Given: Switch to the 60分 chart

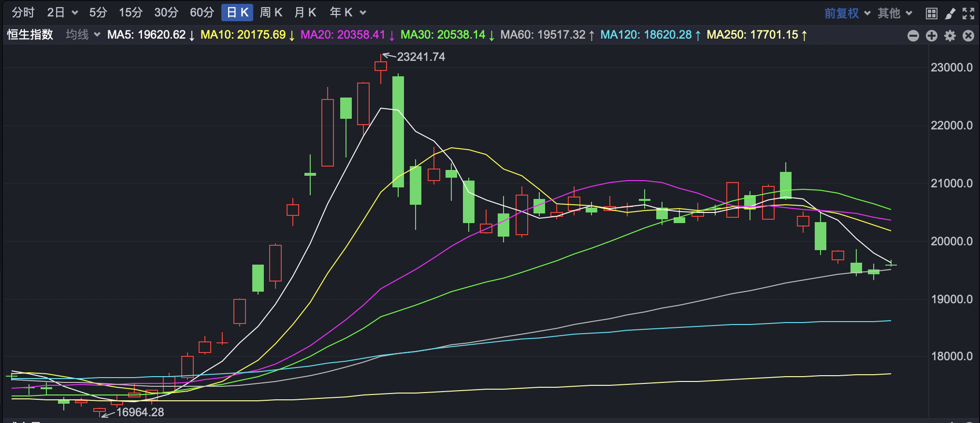Looking at the screenshot, I should tap(202, 13).
